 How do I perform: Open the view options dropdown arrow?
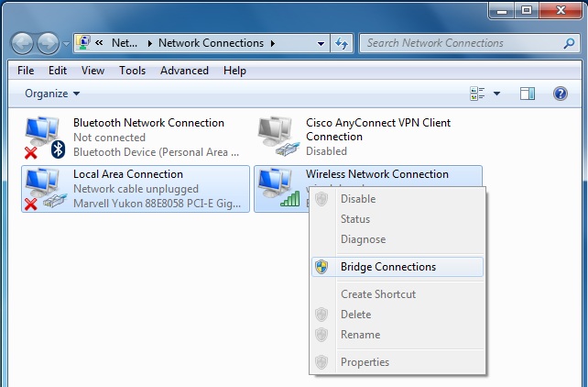click(497, 94)
